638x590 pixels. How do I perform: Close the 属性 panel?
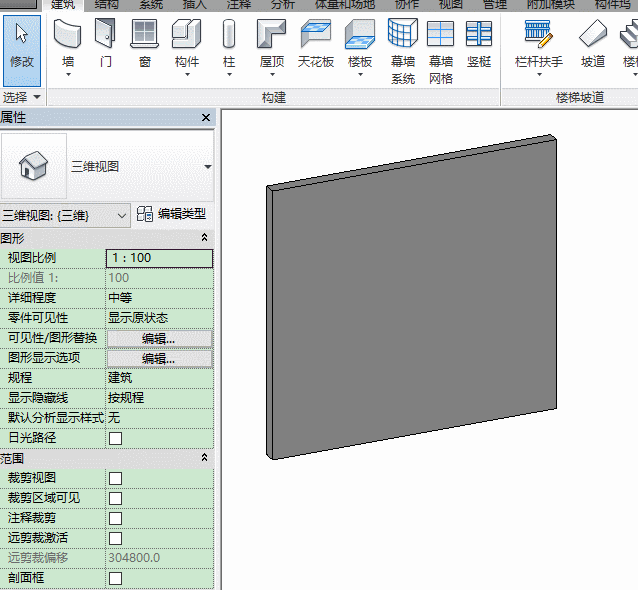[206, 118]
